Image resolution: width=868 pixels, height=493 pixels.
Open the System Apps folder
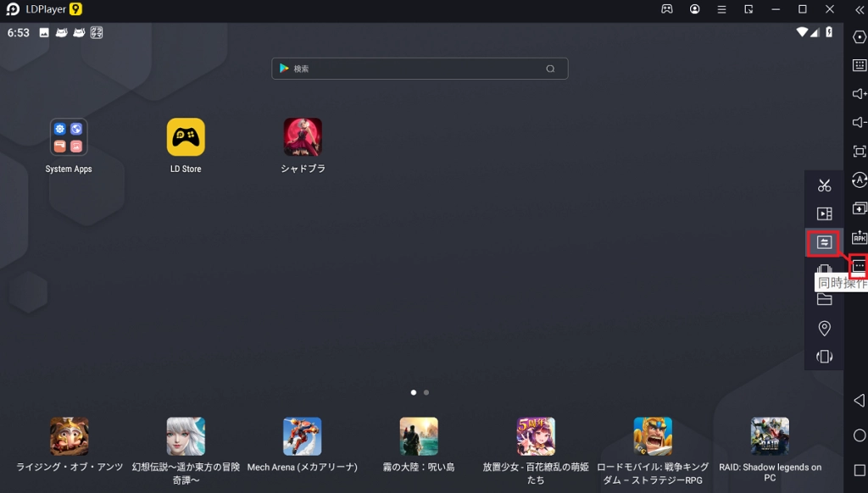(69, 136)
